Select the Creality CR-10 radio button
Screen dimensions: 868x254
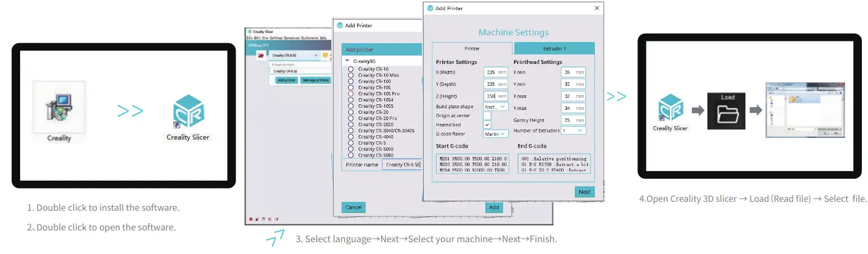click(351, 69)
